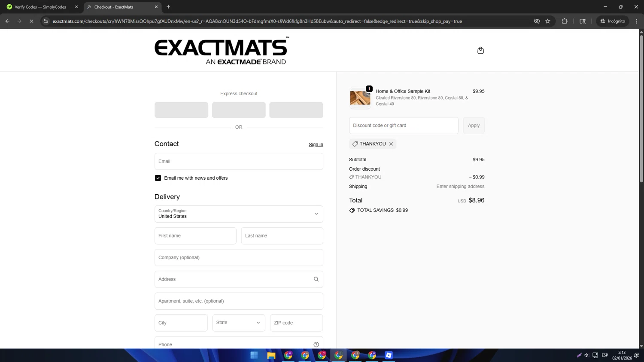Image resolution: width=644 pixels, height=362 pixels.
Task: Click the browser address bar URL
Action: (258, 21)
